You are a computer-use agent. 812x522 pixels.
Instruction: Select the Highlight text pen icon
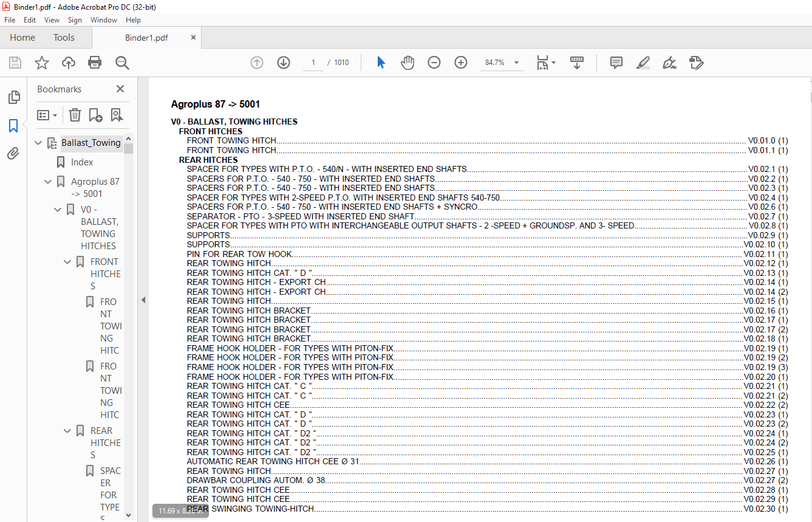tap(643, 63)
